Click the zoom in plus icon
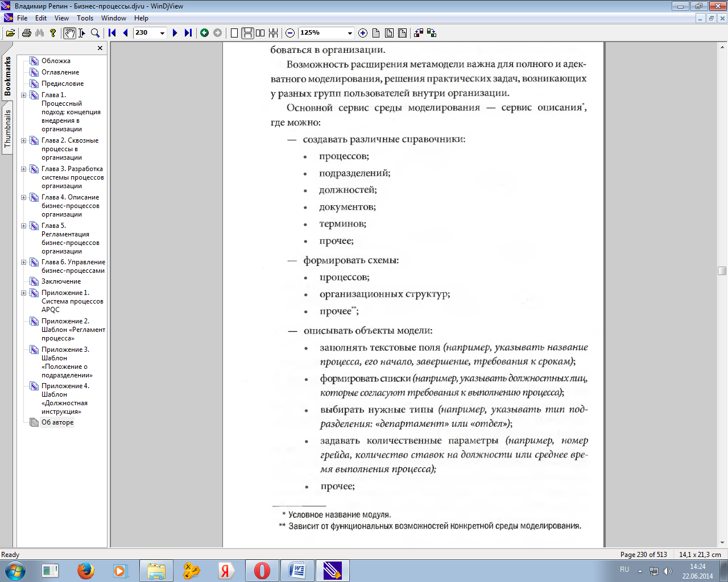The image size is (728, 582). click(x=363, y=33)
